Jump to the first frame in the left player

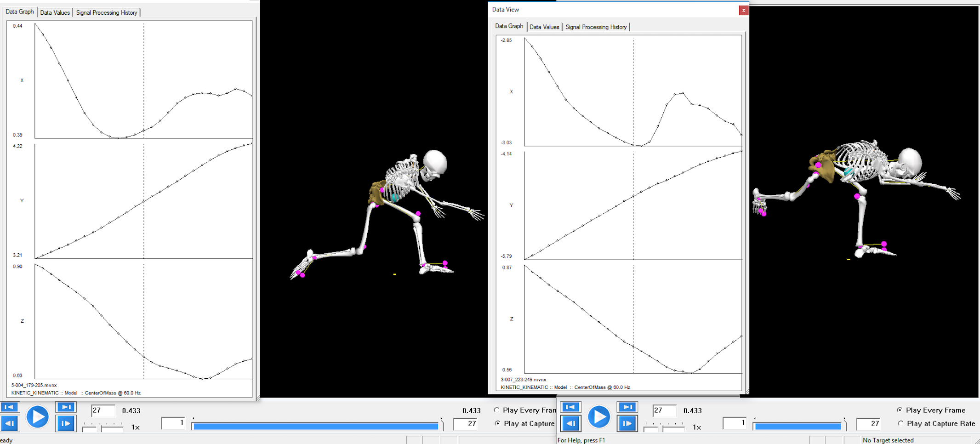pyautogui.click(x=10, y=407)
